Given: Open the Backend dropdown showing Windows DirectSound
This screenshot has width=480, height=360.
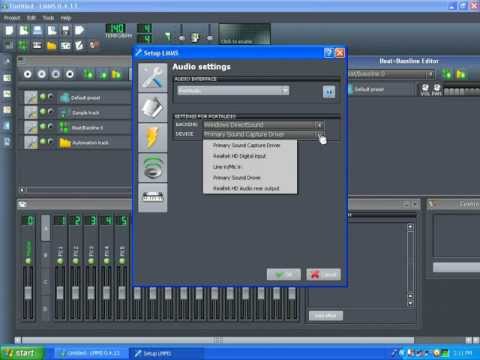Looking at the screenshot, I should click(263, 125).
